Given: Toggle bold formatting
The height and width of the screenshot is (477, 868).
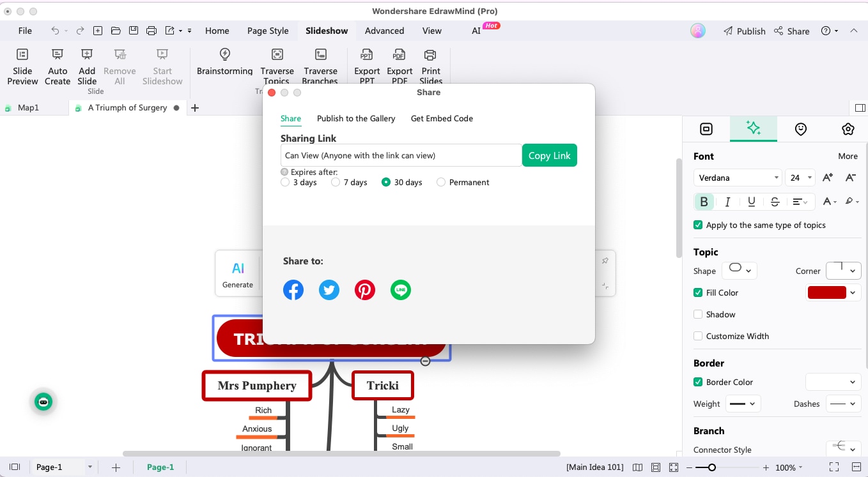Looking at the screenshot, I should click(704, 202).
